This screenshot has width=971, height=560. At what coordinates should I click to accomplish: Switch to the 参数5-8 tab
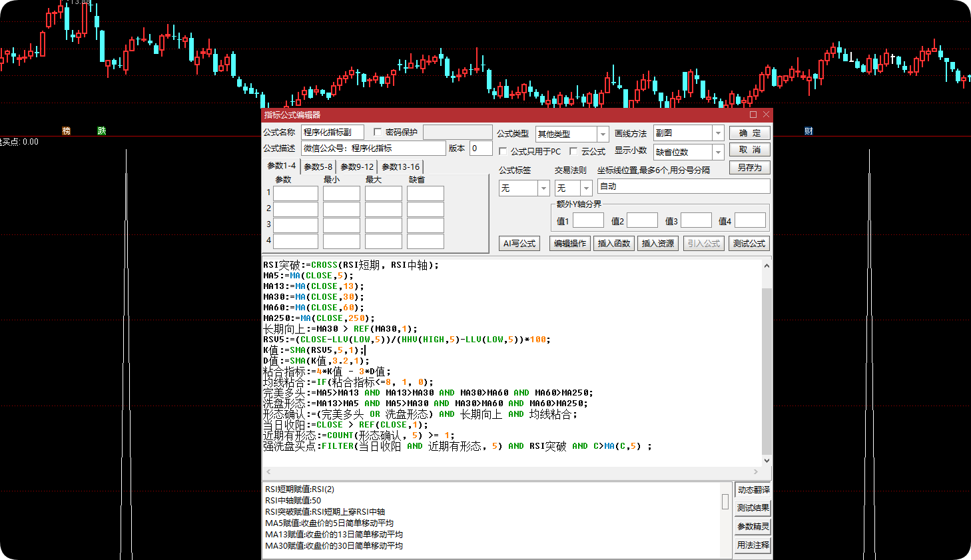click(x=318, y=166)
